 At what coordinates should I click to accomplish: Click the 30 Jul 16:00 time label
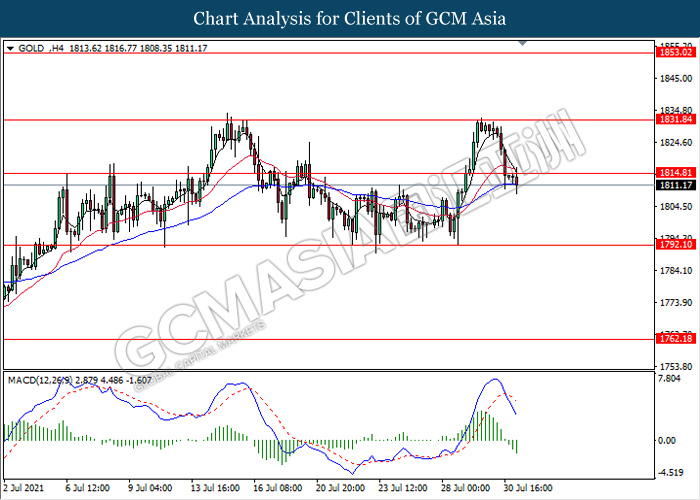(528, 488)
